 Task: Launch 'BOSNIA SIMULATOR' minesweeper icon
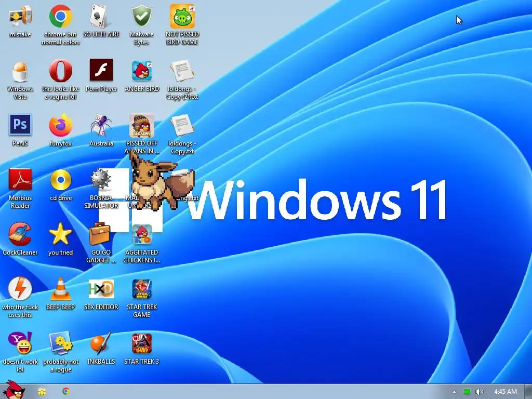pos(100,179)
